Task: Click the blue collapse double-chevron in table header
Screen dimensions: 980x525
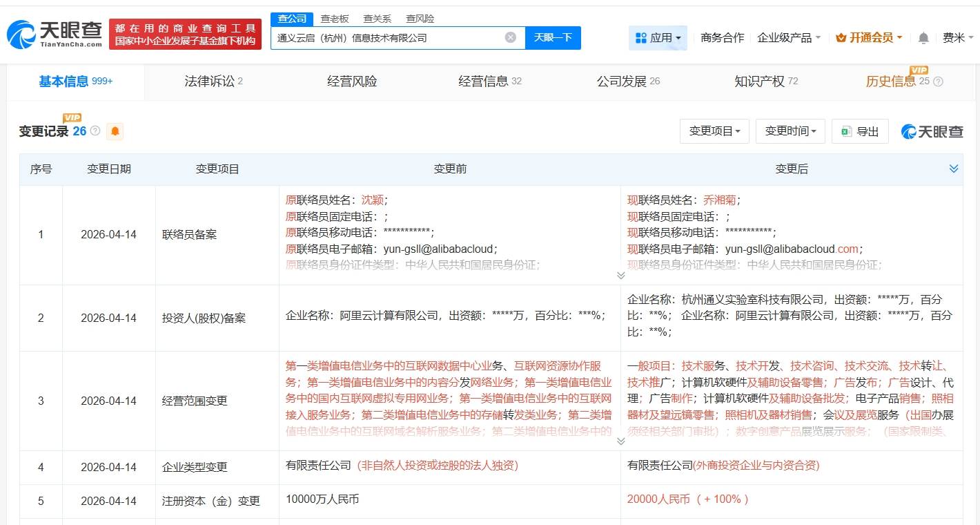Action: coord(954,168)
